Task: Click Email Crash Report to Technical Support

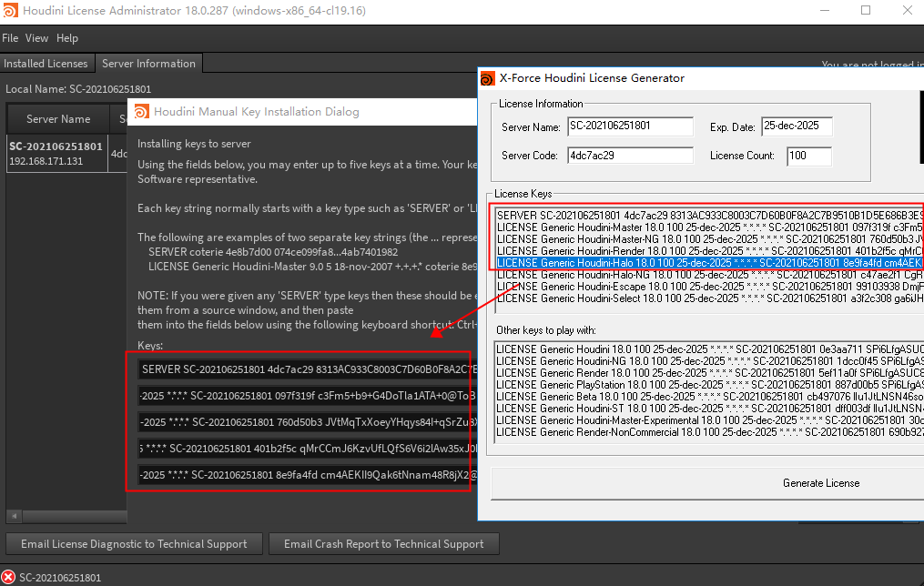Action: point(383,544)
